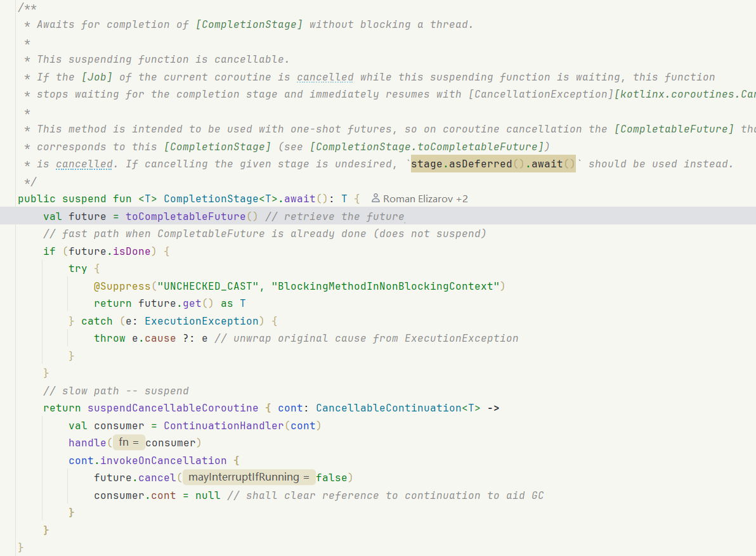Click the toCompletableFuture() call
The height and width of the screenshot is (556, 756).
tap(192, 216)
